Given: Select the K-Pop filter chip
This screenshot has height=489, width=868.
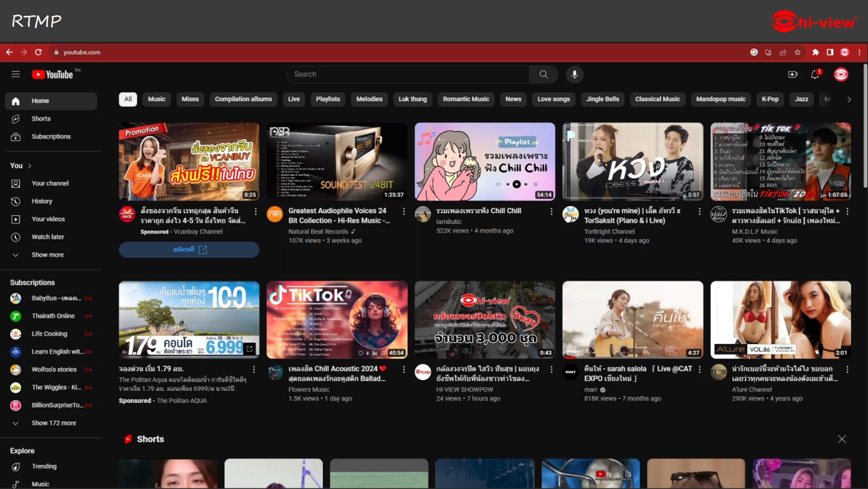Looking at the screenshot, I should point(770,99).
